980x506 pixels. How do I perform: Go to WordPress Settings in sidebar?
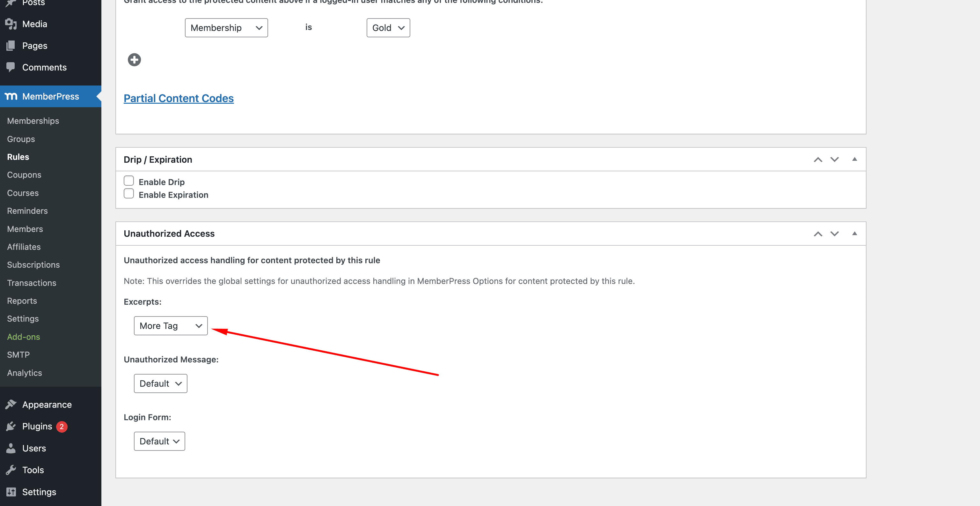click(39, 492)
